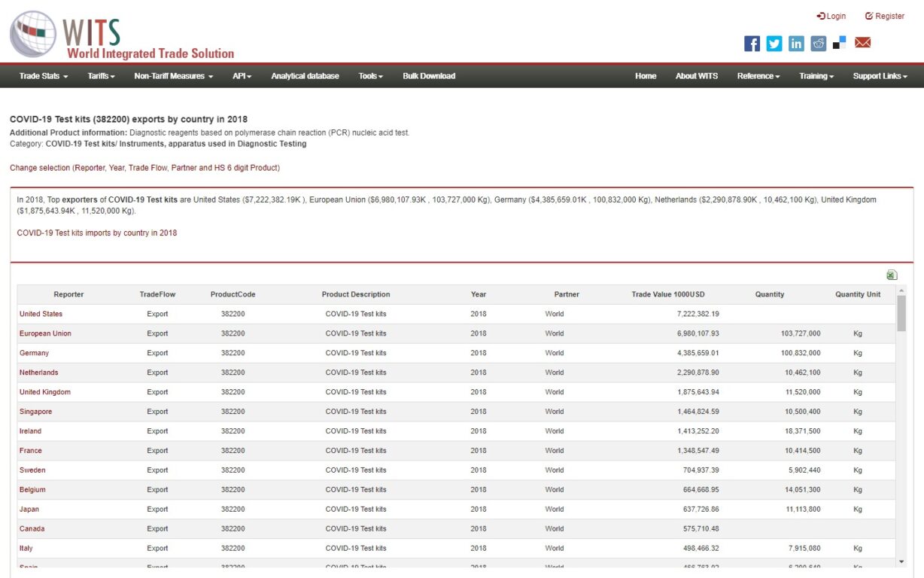Click Change selection link
Screen dimensions: 924x578
click(144, 168)
